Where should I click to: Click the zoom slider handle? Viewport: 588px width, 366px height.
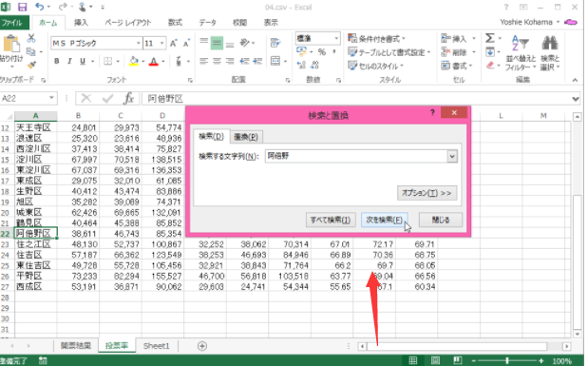pyautogui.click(x=507, y=360)
